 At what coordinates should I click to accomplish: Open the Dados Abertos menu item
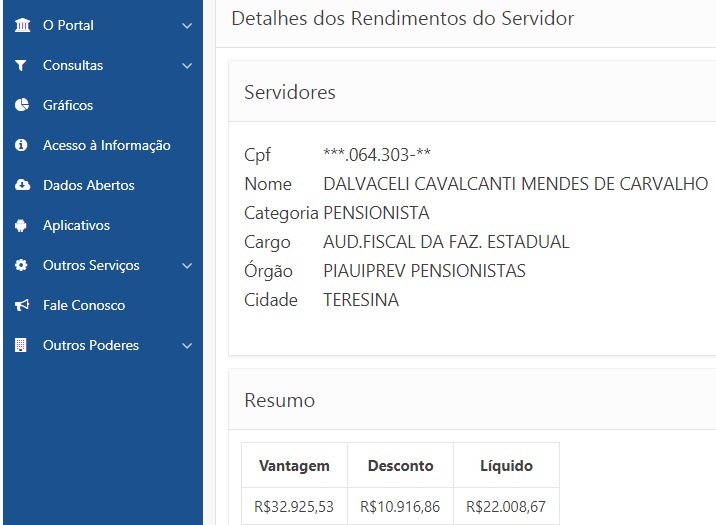[103, 185]
